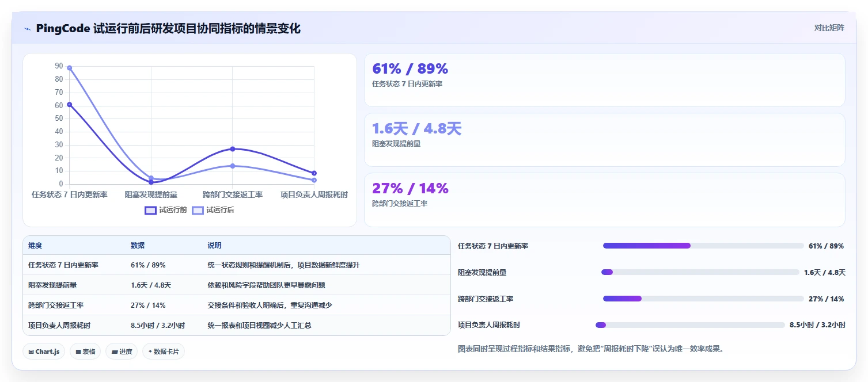Click the footnote starting 图表同时呈现过程指标
Image resolution: width=868 pixels, height=382 pixels.
pyautogui.click(x=590, y=349)
